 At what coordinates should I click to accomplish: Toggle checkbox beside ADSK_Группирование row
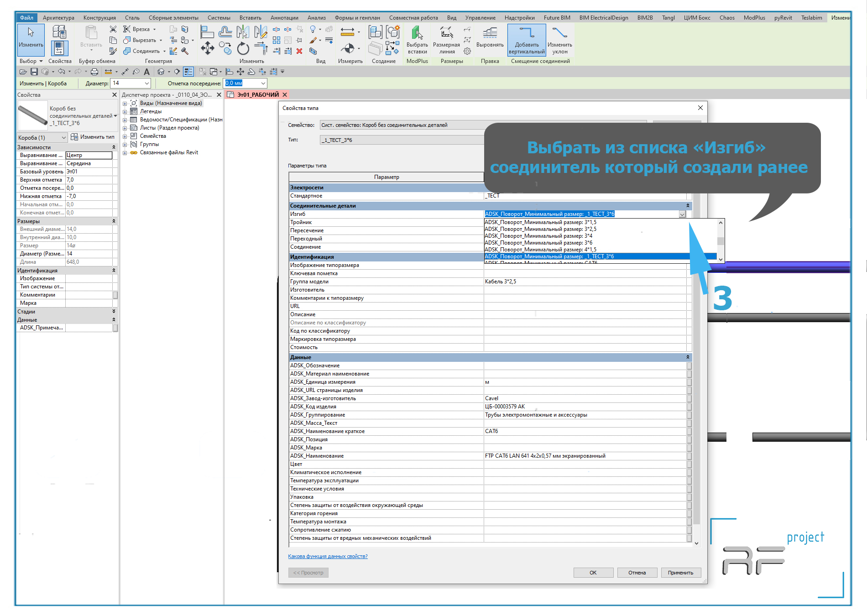[689, 415]
